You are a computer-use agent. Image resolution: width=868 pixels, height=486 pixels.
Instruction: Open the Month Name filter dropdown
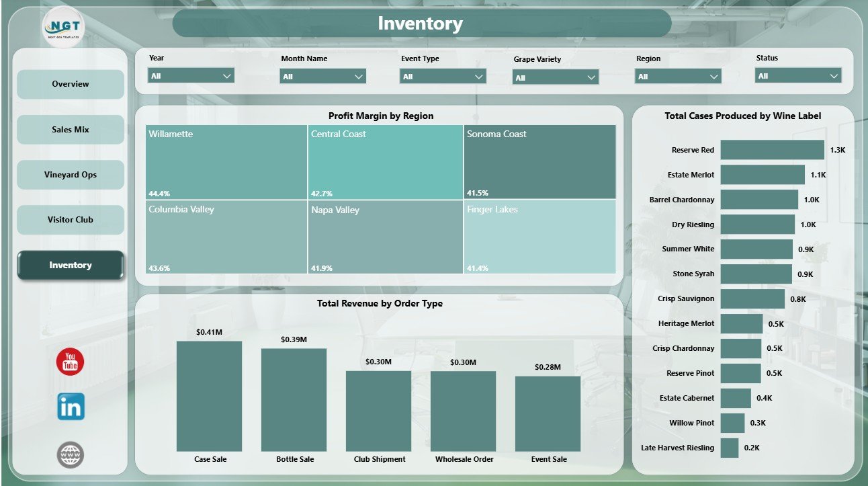click(323, 77)
